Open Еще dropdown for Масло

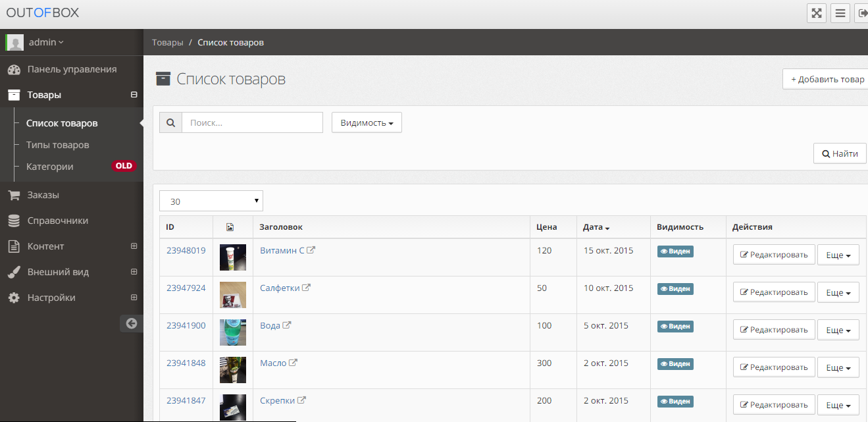pos(838,367)
